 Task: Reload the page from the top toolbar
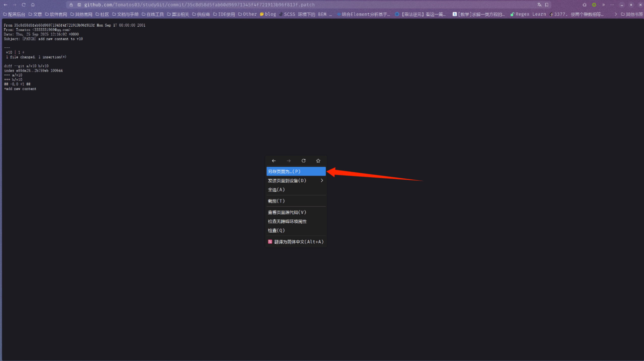24,5
